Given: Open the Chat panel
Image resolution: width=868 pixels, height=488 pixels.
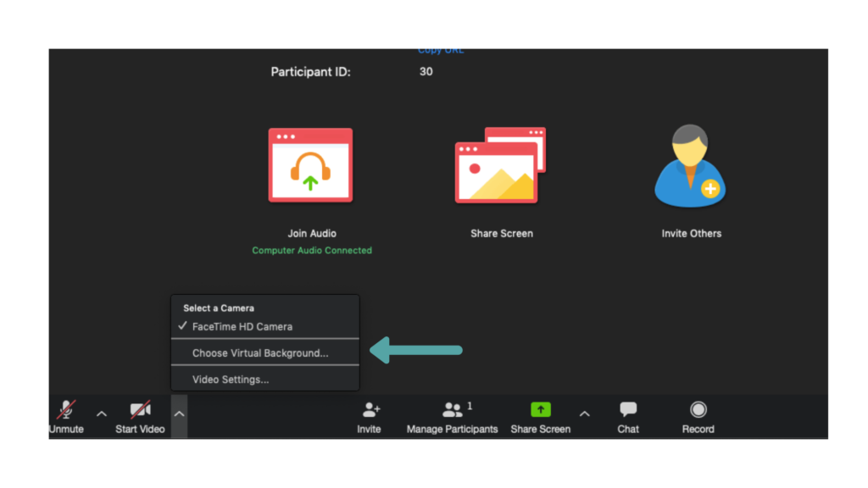Looking at the screenshot, I should tap(628, 418).
